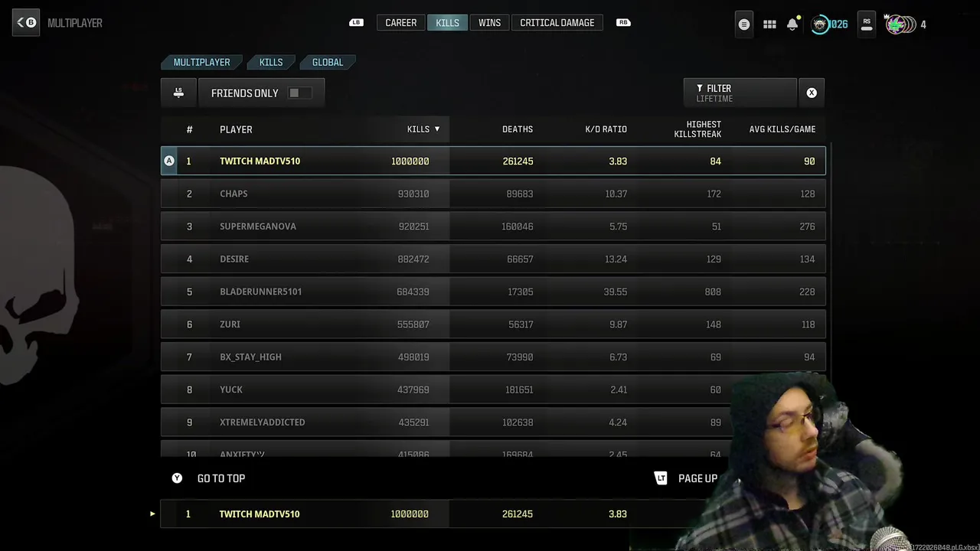
Task: Click the Player column header
Action: [236, 129]
